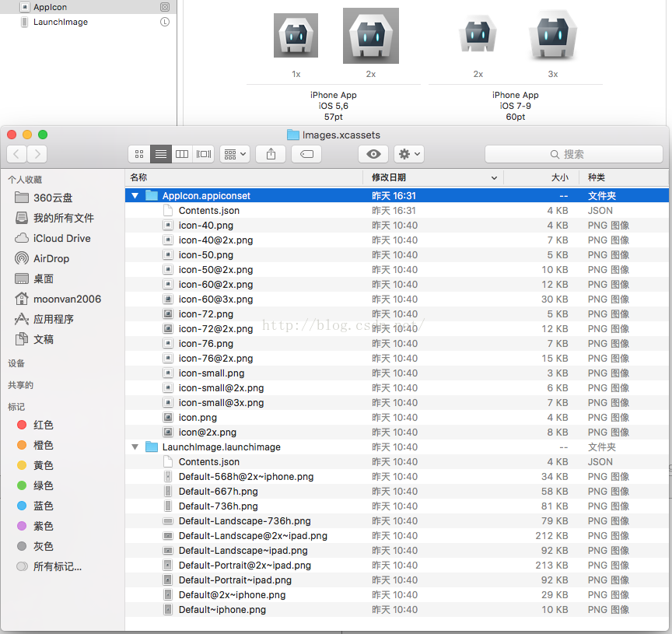Select the icon-50@2x.png file
This screenshot has width=672, height=634.
point(397,270)
